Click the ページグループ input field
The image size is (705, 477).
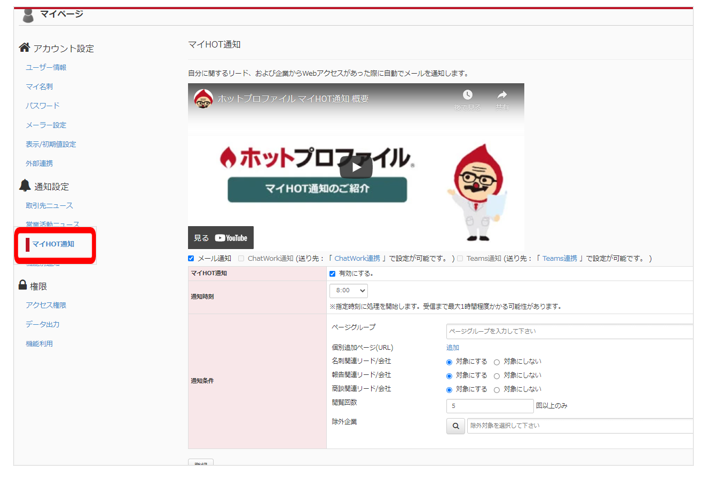(569, 331)
